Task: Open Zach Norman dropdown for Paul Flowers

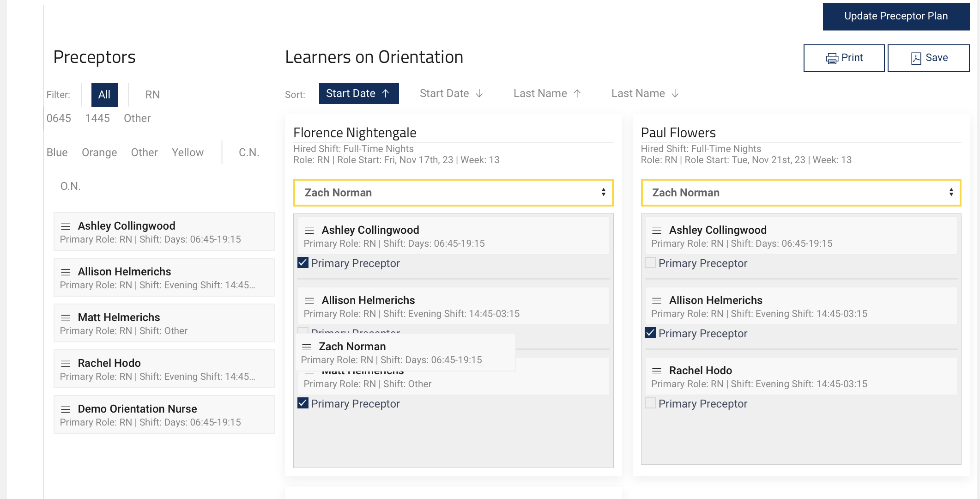Action: (x=801, y=193)
